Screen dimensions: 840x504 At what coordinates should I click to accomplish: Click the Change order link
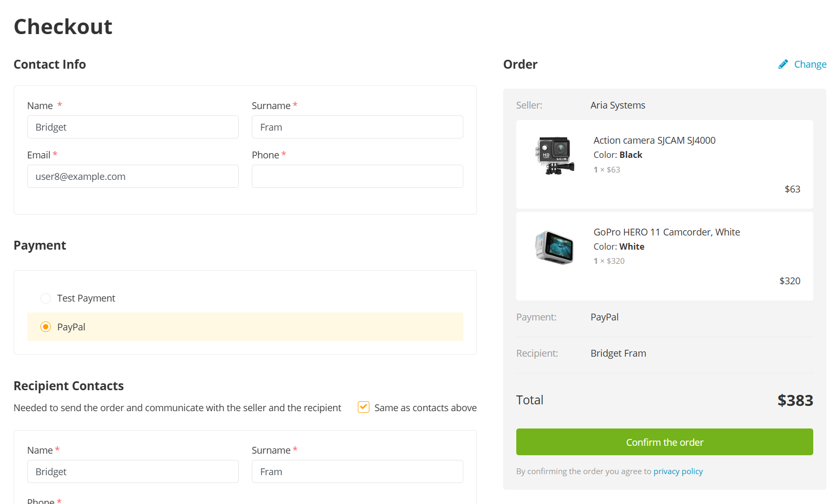(810, 65)
